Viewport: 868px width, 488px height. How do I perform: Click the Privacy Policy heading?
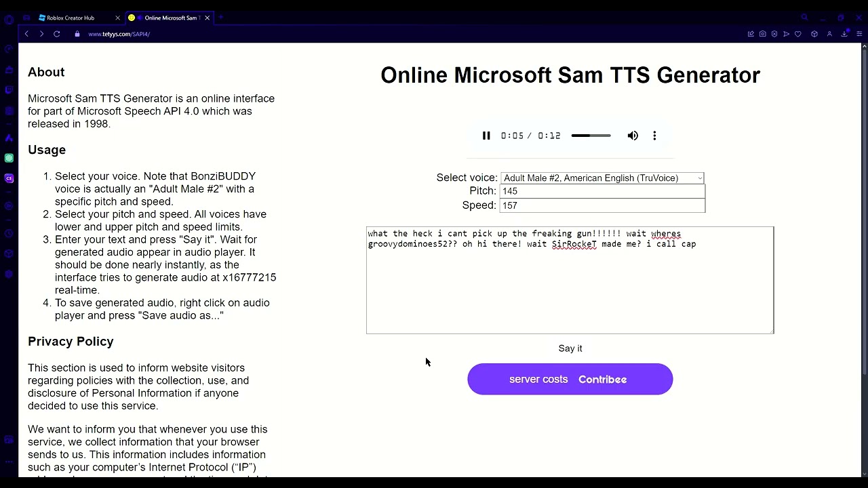coord(71,342)
